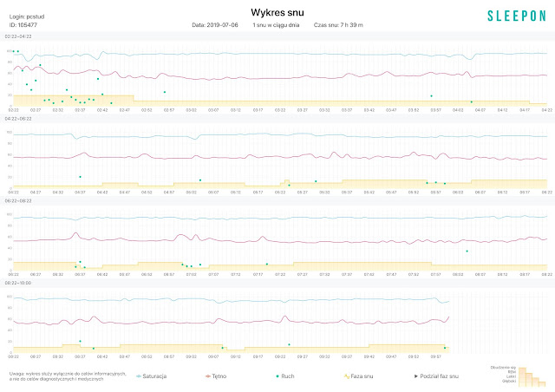Select the 08:22~10:00 chart section header
555x392 pixels.
[x=19, y=283]
